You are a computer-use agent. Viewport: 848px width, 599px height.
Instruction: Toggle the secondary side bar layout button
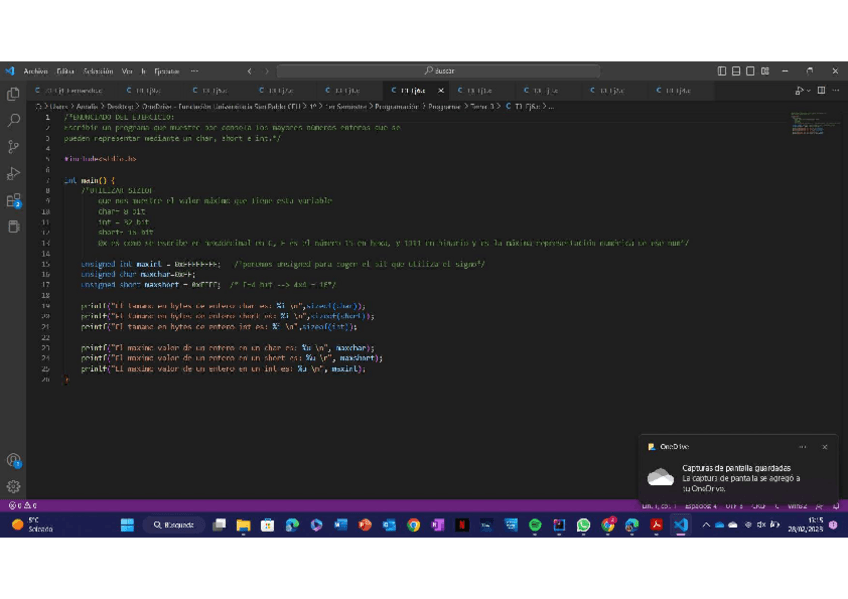click(750, 71)
